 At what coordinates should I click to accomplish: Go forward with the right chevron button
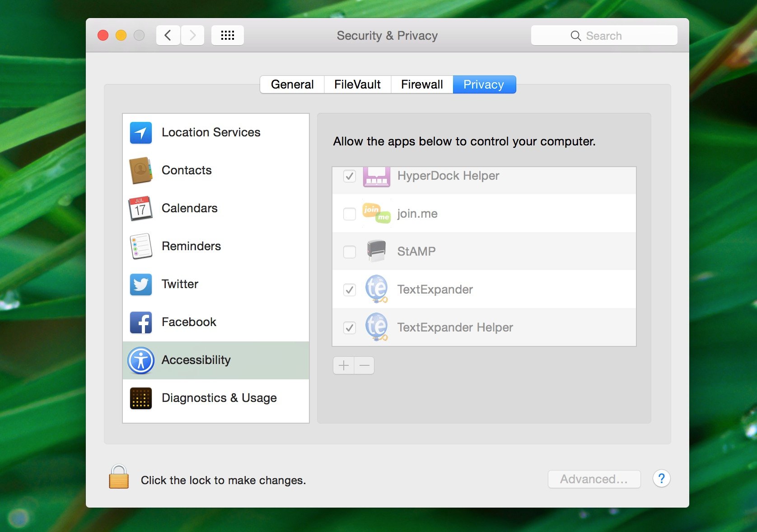(x=193, y=35)
